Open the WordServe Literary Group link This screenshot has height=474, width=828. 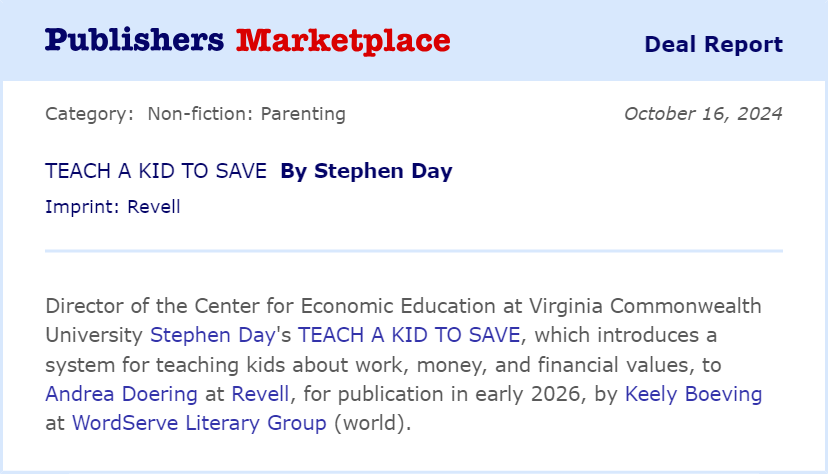[x=199, y=423]
